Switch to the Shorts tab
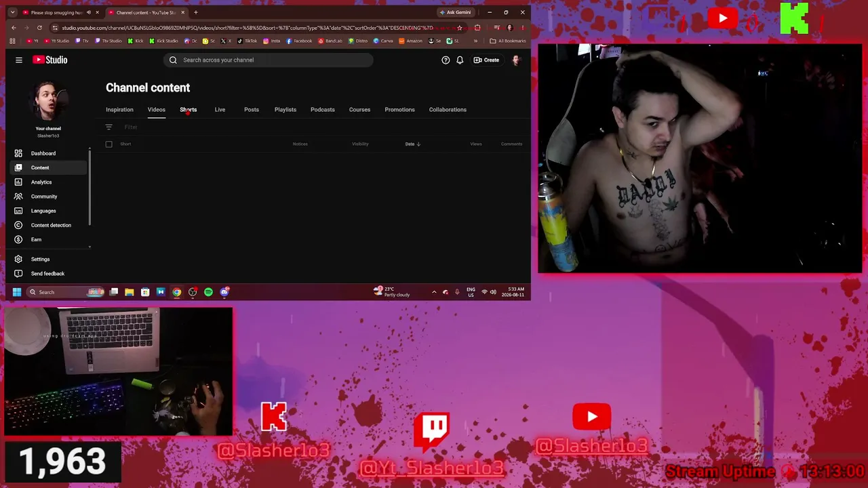 click(x=189, y=110)
